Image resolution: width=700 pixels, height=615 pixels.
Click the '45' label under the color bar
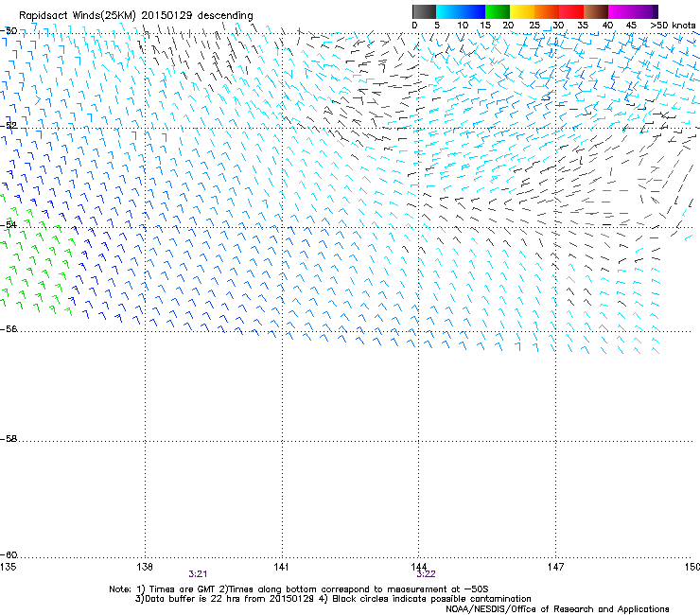[631, 26]
